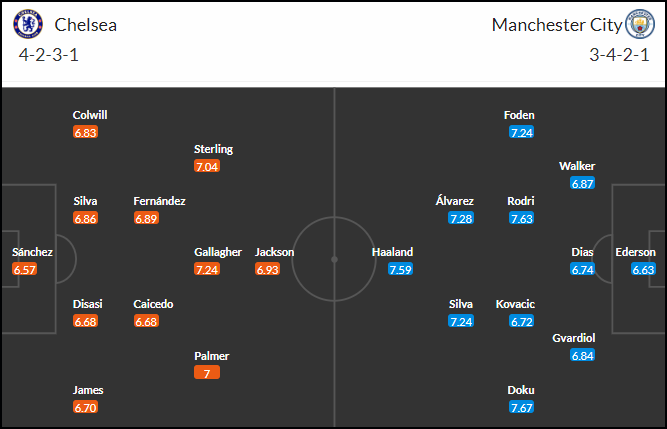This screenshot has width=667, height=429.
Task: Click Sánchez's 6.57 rating badge
Action: (25, 269)
